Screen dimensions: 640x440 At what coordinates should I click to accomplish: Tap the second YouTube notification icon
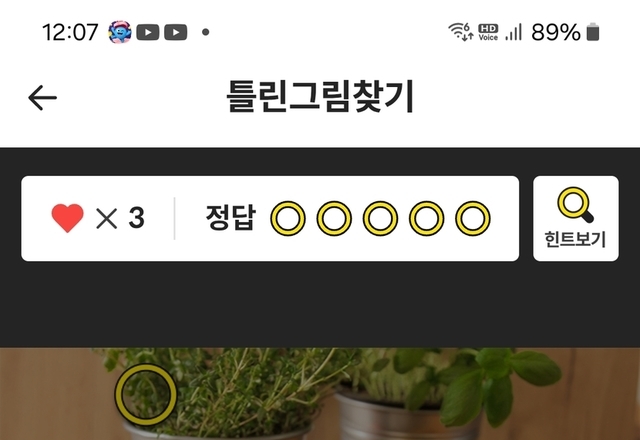pos(176,32)
